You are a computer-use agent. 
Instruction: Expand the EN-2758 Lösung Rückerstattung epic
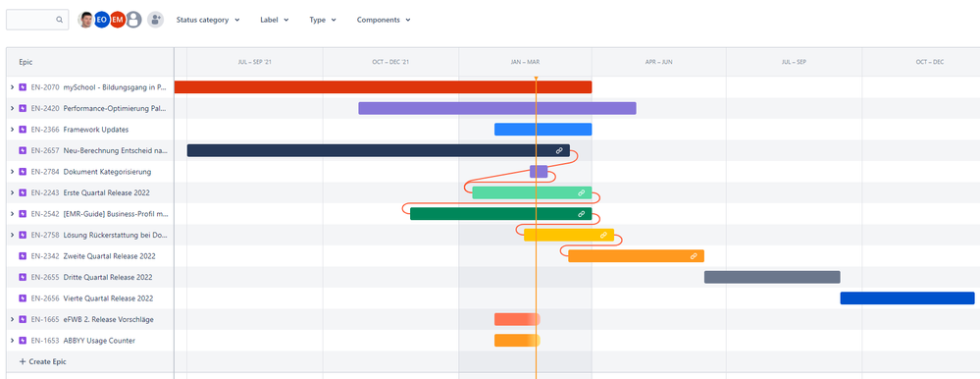click(x=12, y=235)
